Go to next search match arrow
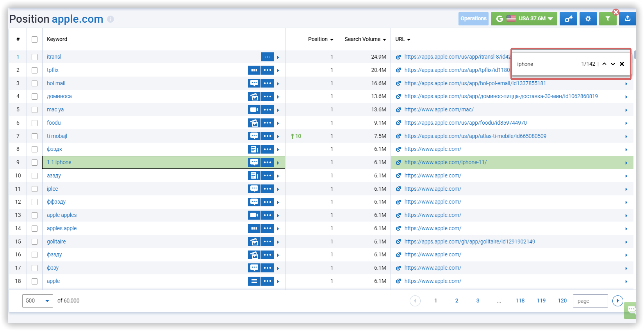 point(613,64)
